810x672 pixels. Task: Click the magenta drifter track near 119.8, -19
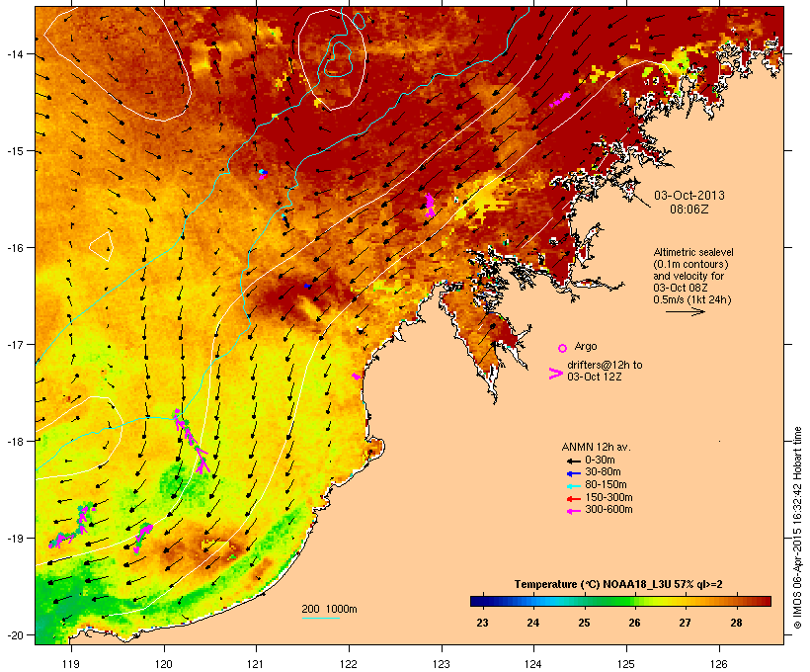click(x=142, y=538)
